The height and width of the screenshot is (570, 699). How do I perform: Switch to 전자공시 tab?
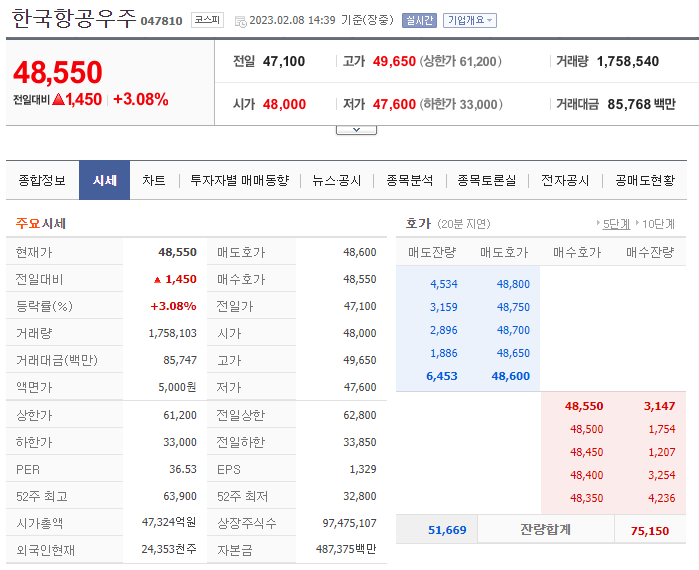pos(565,180)
